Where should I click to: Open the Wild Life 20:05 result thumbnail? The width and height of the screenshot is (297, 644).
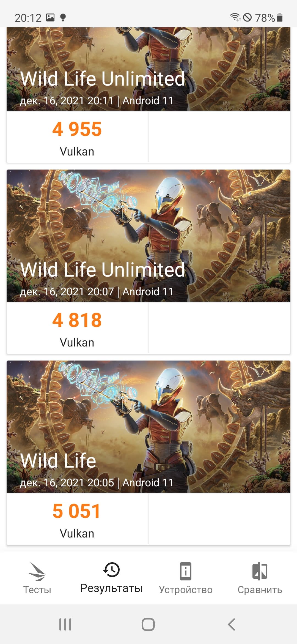coord(148,426)
